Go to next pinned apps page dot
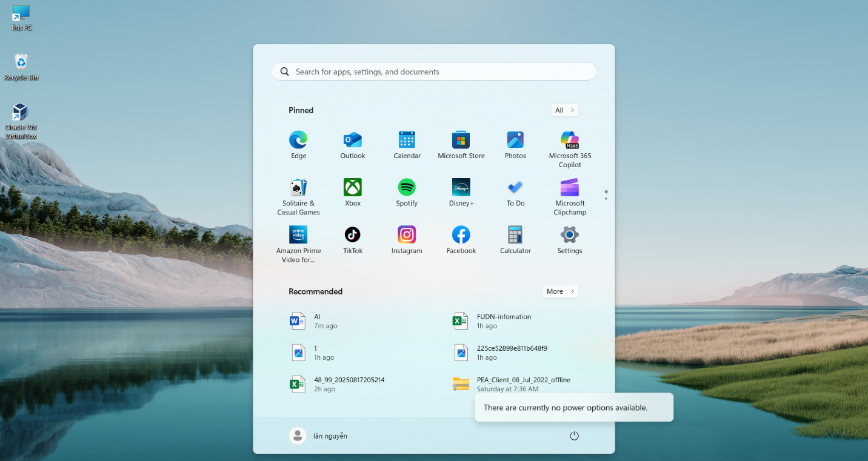 [x=606, y=199]
